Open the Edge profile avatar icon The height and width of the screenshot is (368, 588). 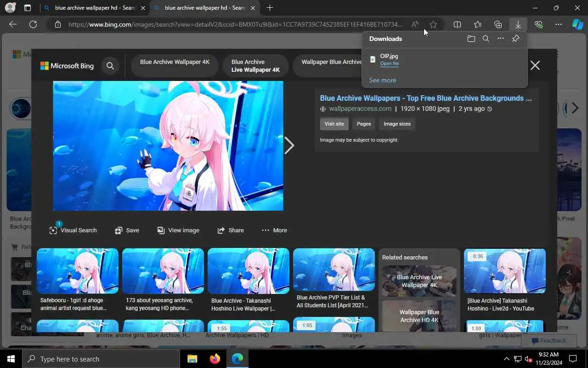click(10, 8)
